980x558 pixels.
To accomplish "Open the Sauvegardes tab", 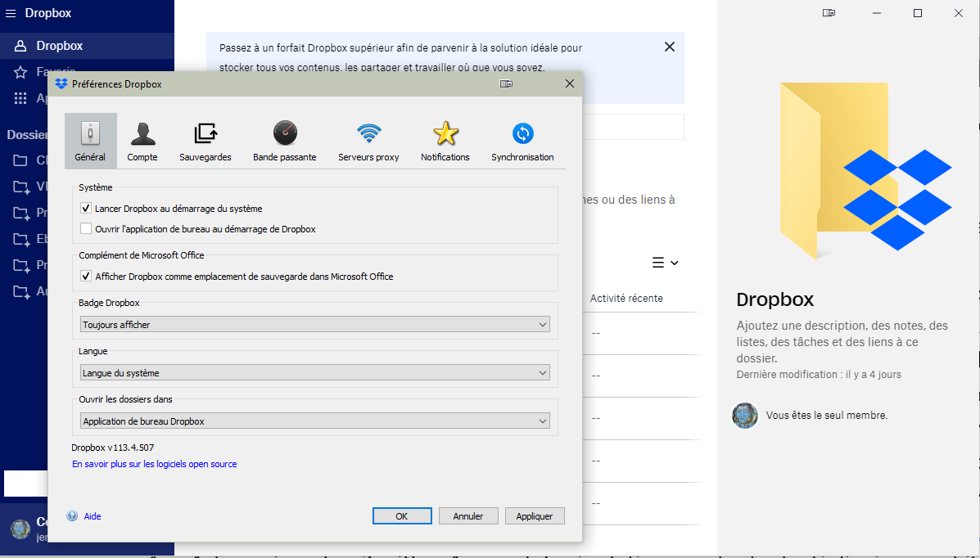I will (205, 141).
